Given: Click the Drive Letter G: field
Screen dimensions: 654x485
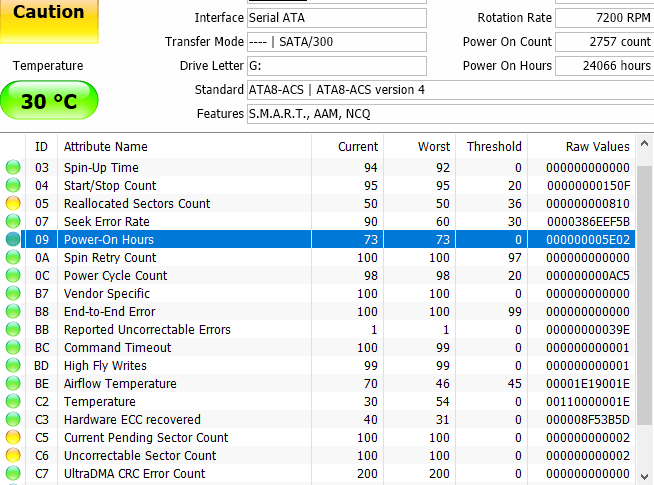Looking at the screenshot, I should tap(336, 66).
